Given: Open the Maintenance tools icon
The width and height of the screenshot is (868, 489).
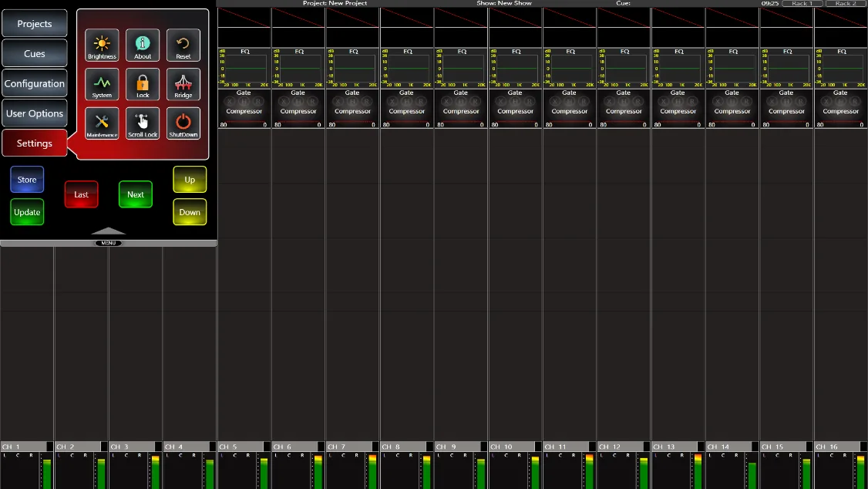Looking at the screenshot, I should [x=102, y=123].
